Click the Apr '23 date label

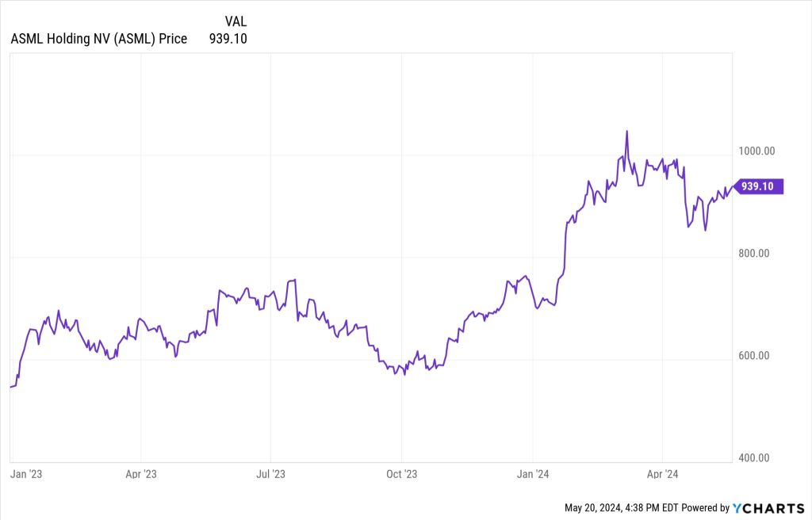point(140,474)
